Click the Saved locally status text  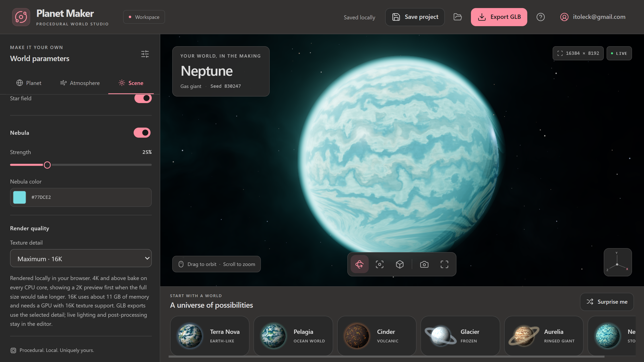(x=359, y=17)
